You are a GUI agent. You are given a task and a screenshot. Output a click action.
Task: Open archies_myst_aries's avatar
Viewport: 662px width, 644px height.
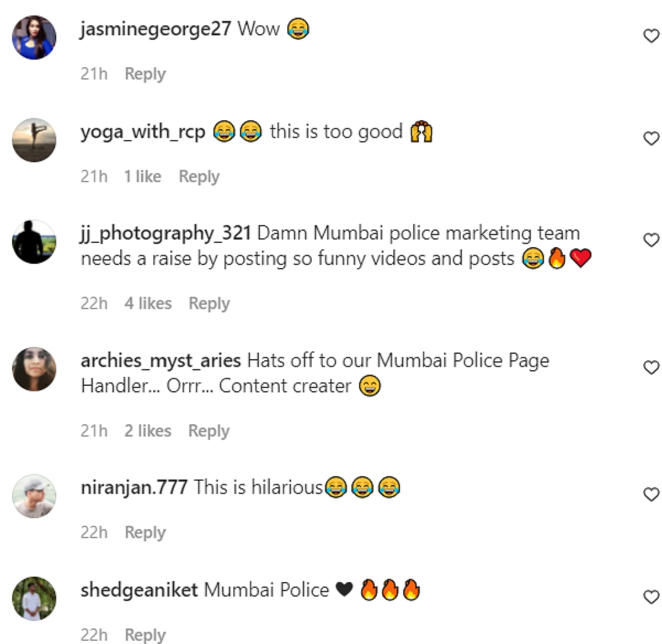coord(34,369)
